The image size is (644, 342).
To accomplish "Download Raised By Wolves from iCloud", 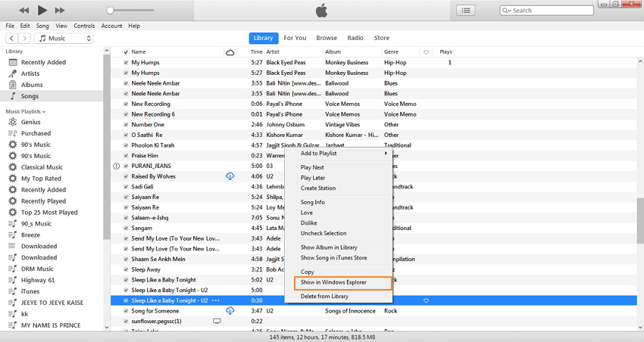I will pos(230,176).
